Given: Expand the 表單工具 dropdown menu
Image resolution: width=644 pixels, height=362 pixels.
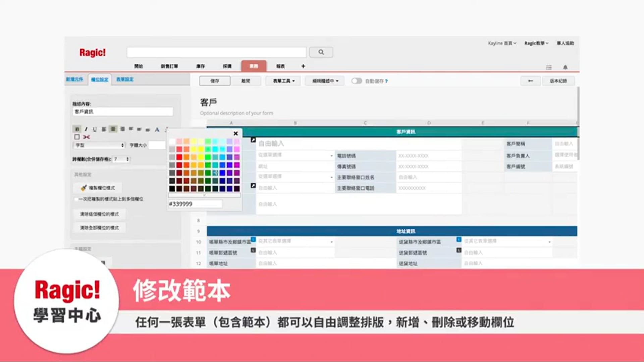Looking at the screenshot, I should click(283, 81).
